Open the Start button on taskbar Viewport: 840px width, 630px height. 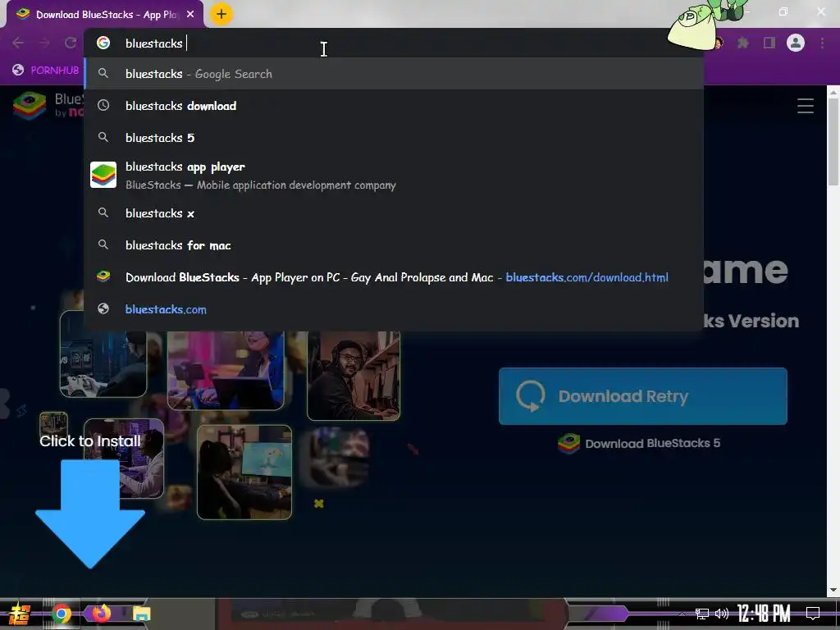point(20,614)
